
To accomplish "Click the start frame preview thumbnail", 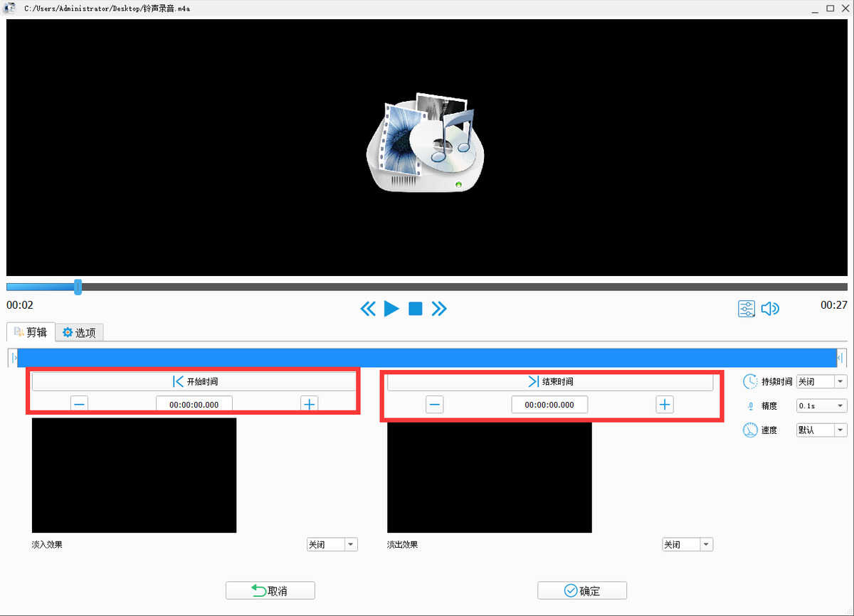I will [134, 475].
